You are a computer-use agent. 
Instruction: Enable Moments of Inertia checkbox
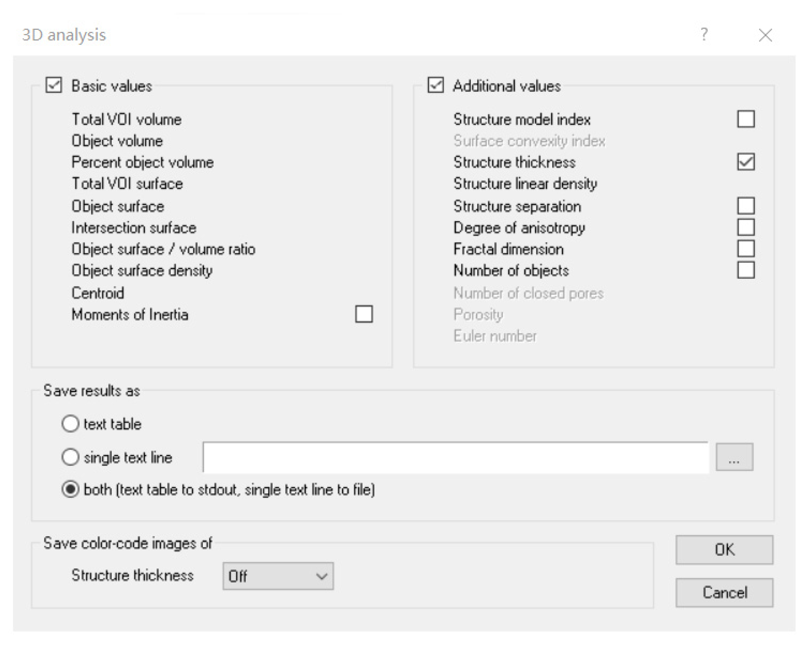point(364,314)
